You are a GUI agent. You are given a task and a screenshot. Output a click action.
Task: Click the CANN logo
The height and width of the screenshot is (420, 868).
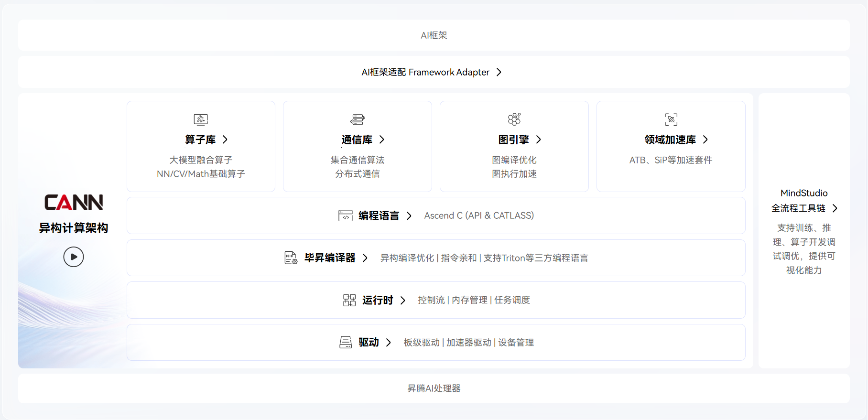point(74,203)
